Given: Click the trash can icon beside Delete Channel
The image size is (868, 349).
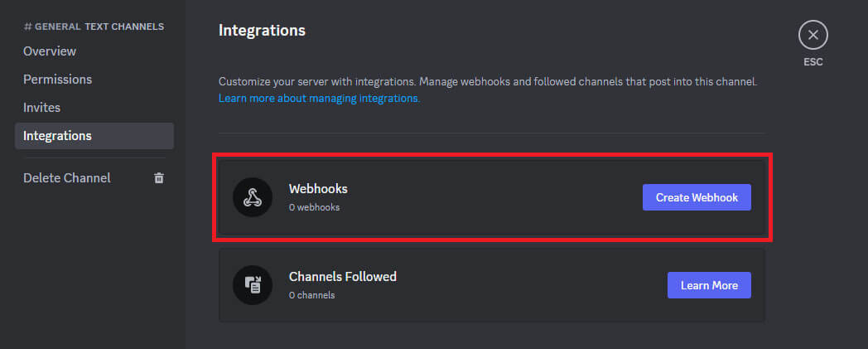Looking at the screenshot, I should coord(159,178).
